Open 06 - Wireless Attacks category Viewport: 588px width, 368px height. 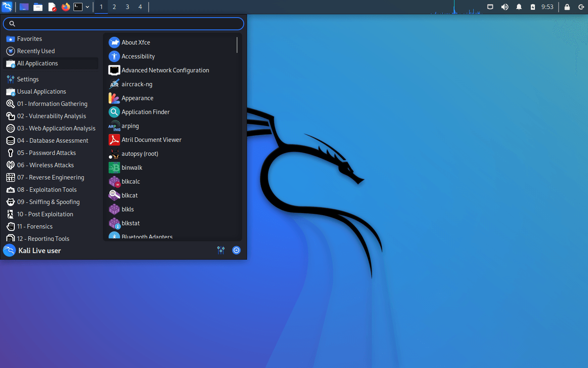pyautogui.click(x=51, y=165)
